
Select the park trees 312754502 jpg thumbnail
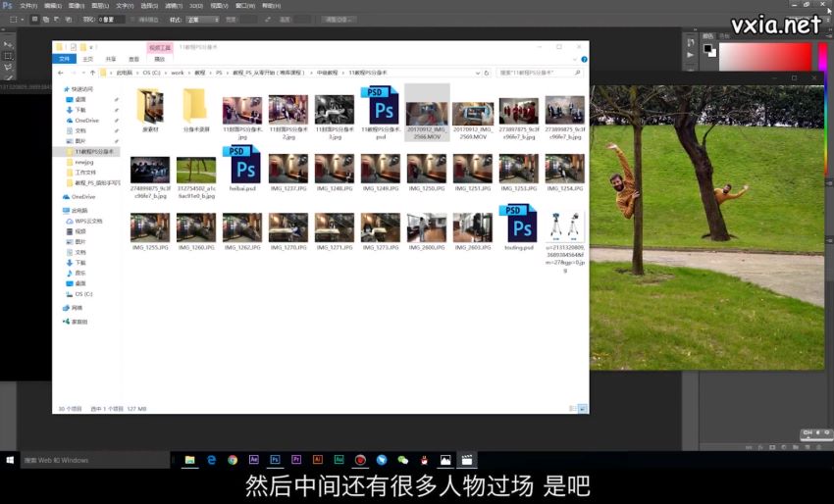click(196, 177)
